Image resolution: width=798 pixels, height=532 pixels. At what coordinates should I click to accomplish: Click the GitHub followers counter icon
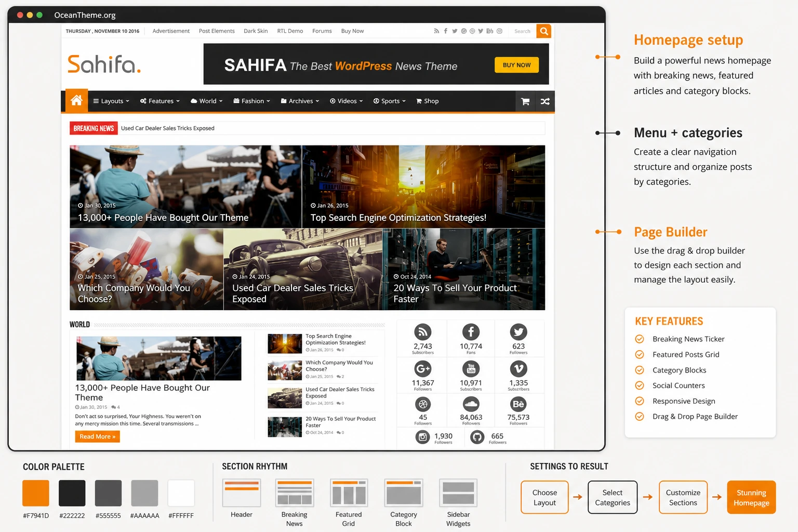[x=477, y=437]
